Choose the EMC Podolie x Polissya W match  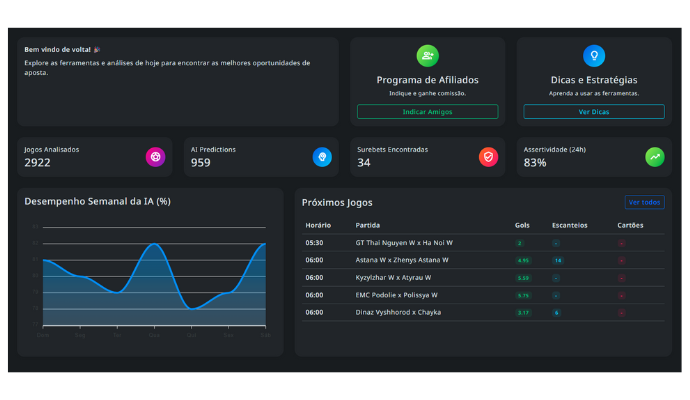(396, 295)
